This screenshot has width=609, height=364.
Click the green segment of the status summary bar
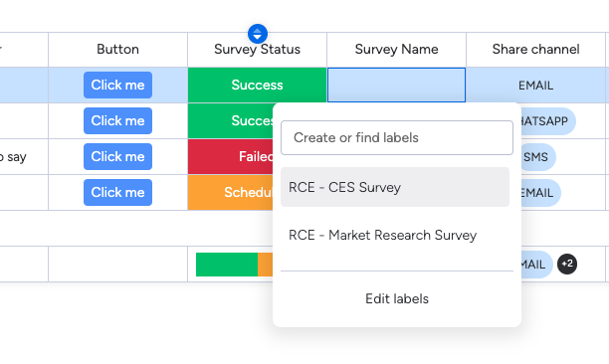(x=227, y=265)
